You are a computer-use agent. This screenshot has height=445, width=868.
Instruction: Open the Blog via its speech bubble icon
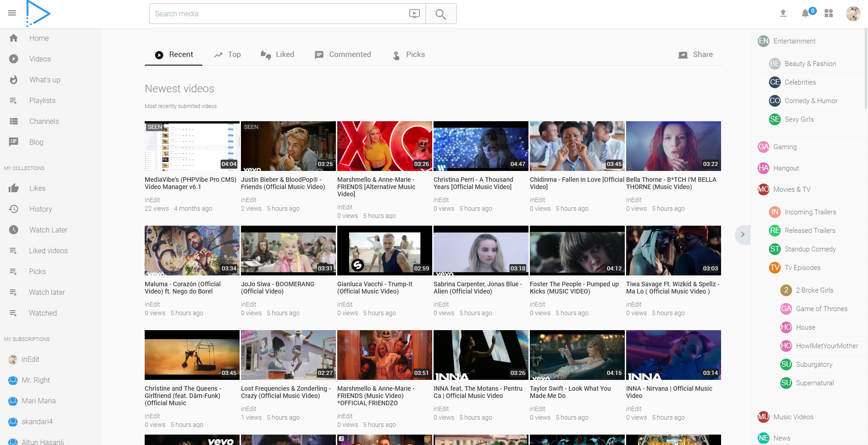click(14, 142)
